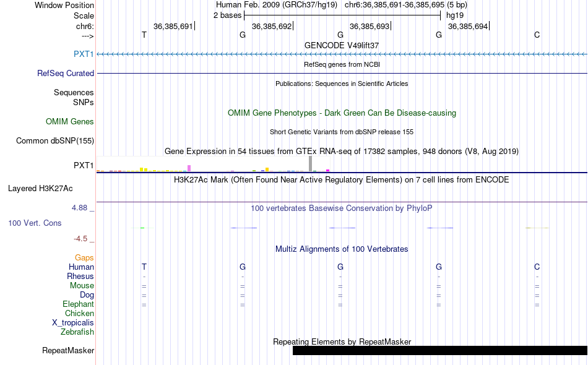Open the RefSeq Curated track label

(66, 73)
